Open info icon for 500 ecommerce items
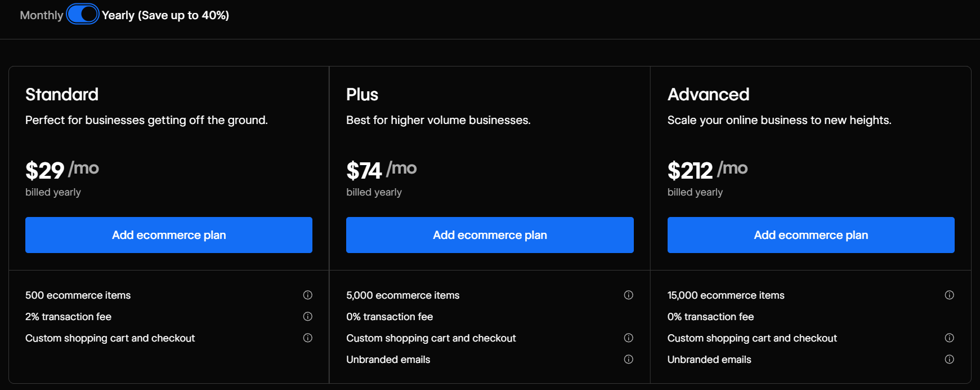Image resolution: width=980 pixels, height=390 pixels. pyautogui.click(x=308, y=295)
